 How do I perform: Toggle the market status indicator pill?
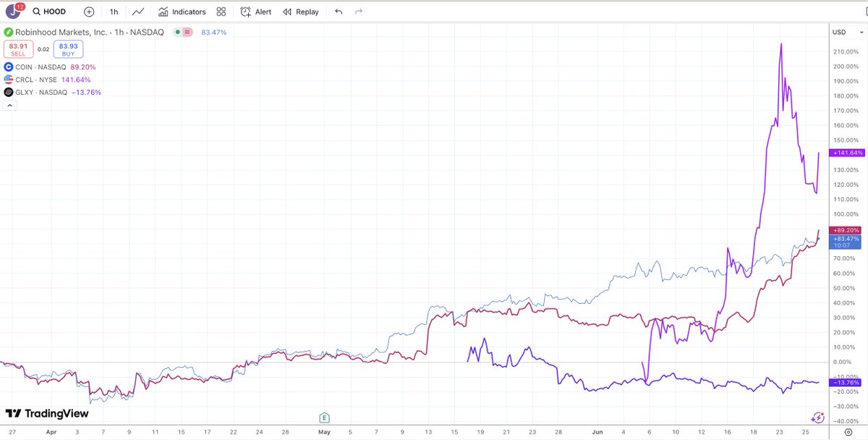[183, 33]
